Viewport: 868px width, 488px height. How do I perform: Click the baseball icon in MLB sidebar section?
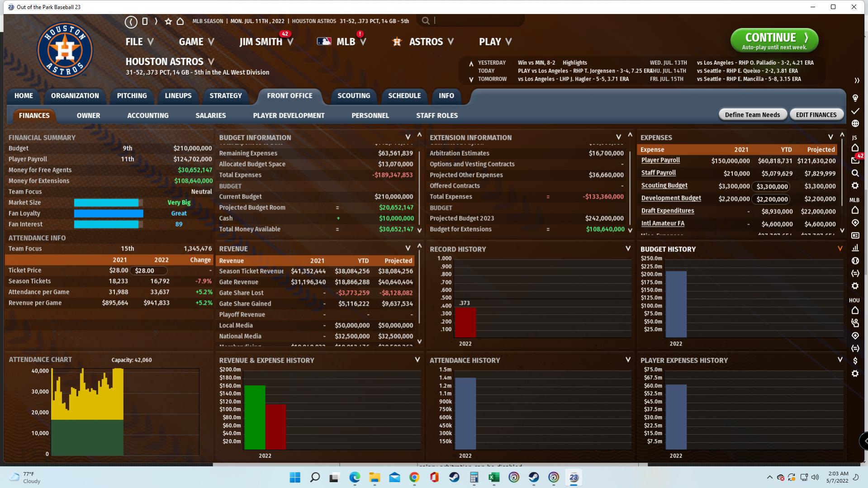855,261
